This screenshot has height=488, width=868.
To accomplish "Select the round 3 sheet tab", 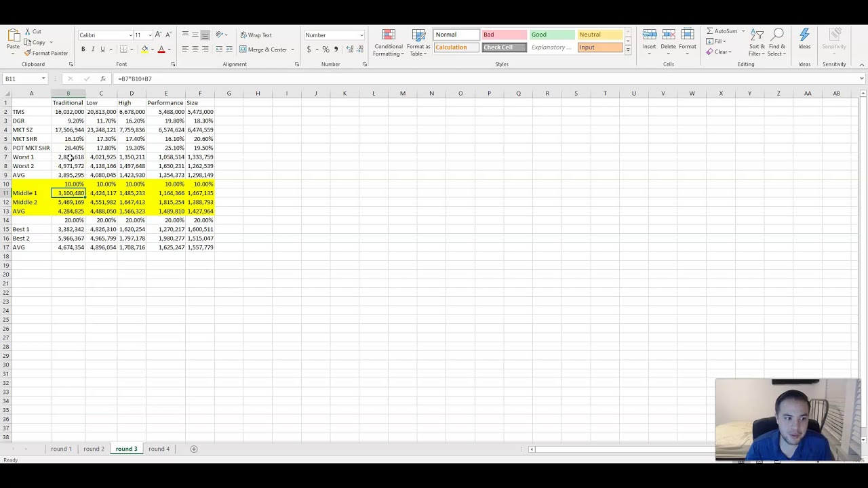I will (126, 449).
